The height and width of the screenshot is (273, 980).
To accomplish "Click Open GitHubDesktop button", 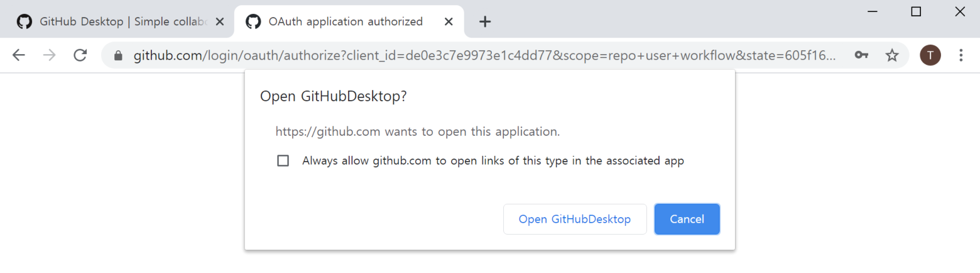I will [575, 219].
